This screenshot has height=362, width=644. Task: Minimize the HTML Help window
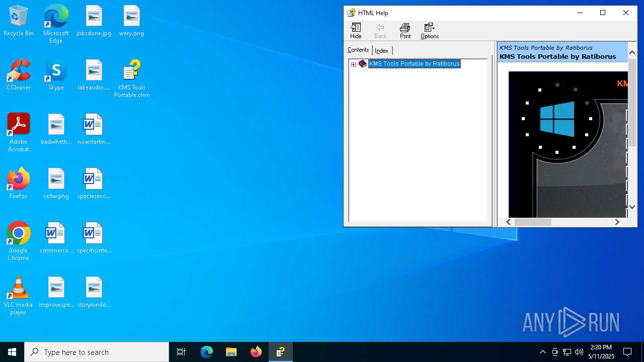(x=580, y=13)
